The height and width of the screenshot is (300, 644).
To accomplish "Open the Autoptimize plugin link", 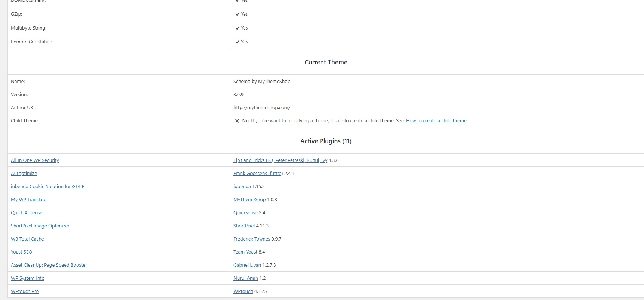I will 24,174.
